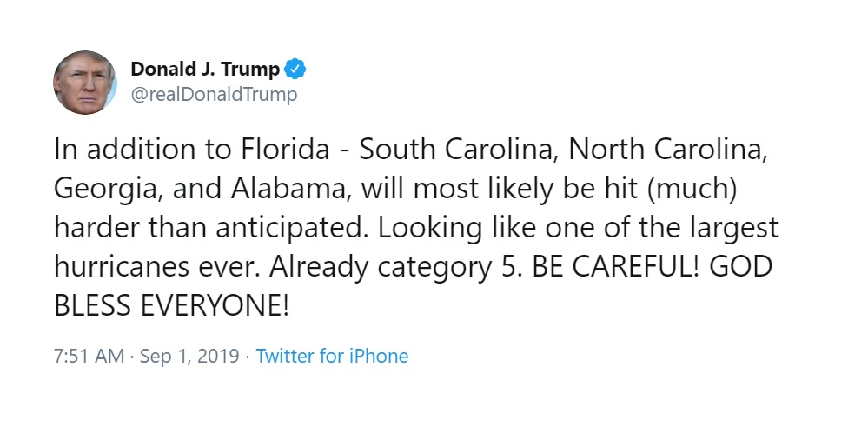Open the @realDonaldTrump handle link

coord(214,95)
